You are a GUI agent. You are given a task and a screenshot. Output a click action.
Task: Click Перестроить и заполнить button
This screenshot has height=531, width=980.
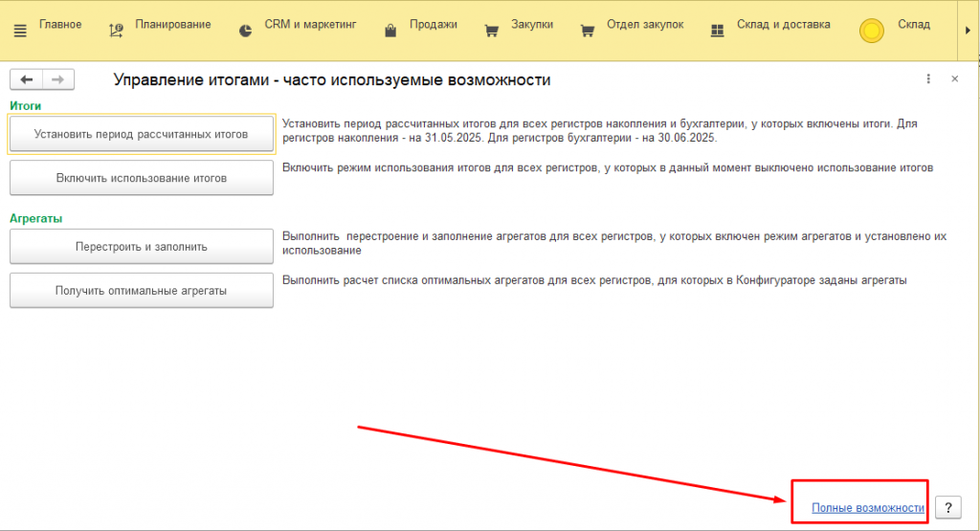(142, 247)
